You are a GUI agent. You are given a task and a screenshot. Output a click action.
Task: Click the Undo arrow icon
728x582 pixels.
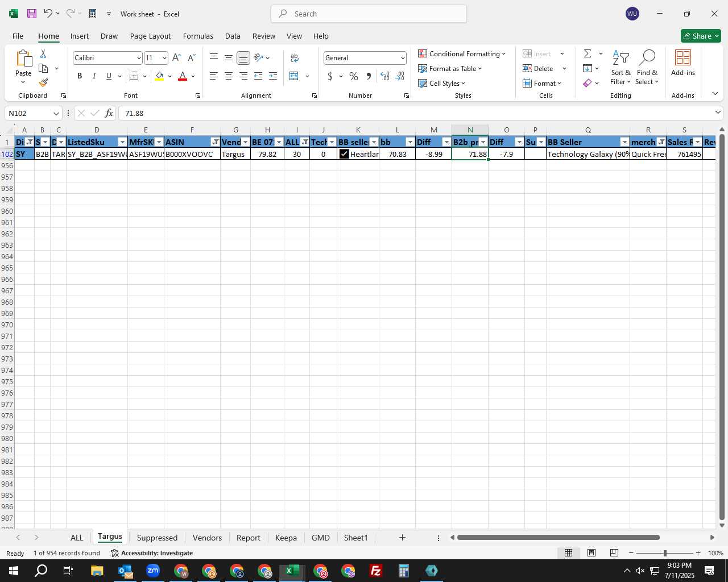[48, 14]
